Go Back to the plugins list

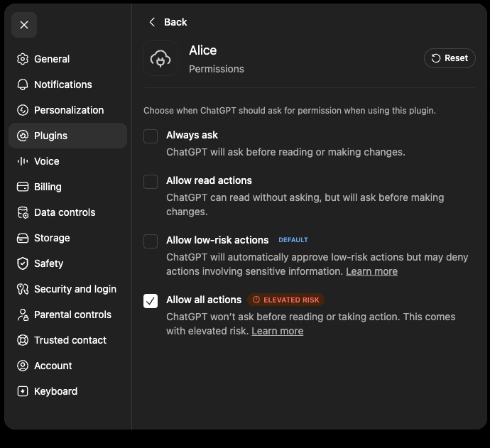[168, 22]
